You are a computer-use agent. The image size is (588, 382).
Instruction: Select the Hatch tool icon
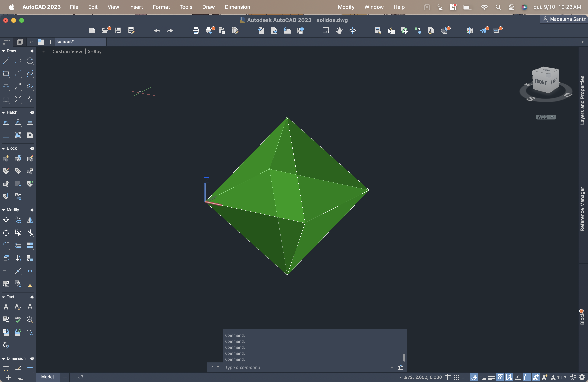(6, 122)
